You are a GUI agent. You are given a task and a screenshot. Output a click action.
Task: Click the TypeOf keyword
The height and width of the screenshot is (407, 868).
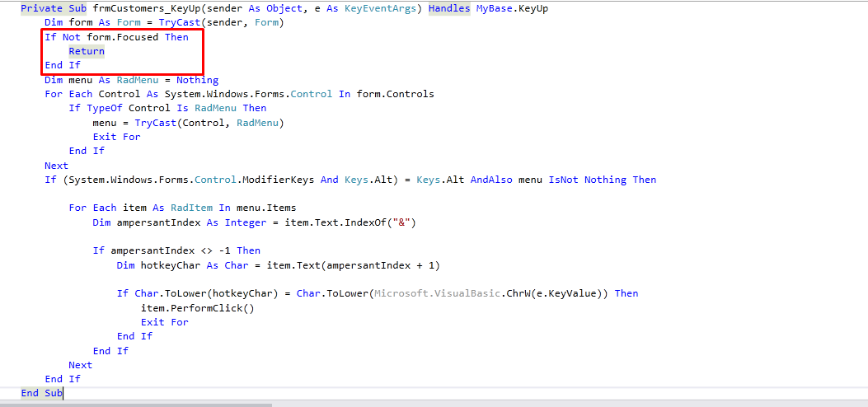click(x=105, y=108)
